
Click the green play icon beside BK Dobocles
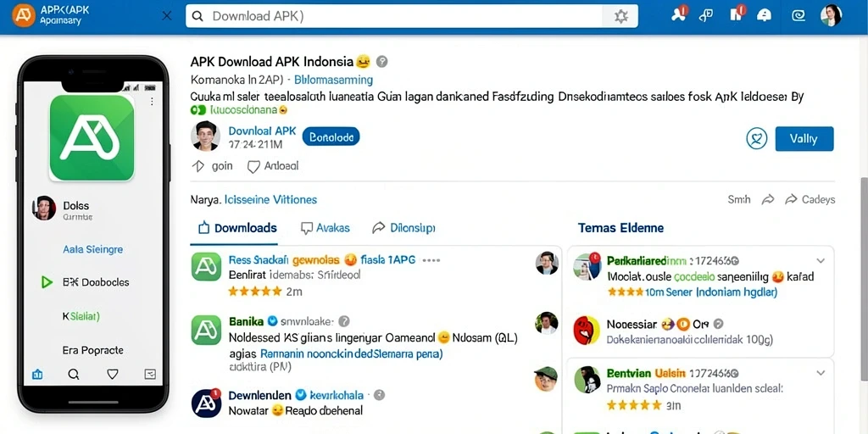[x=47, y=282]
